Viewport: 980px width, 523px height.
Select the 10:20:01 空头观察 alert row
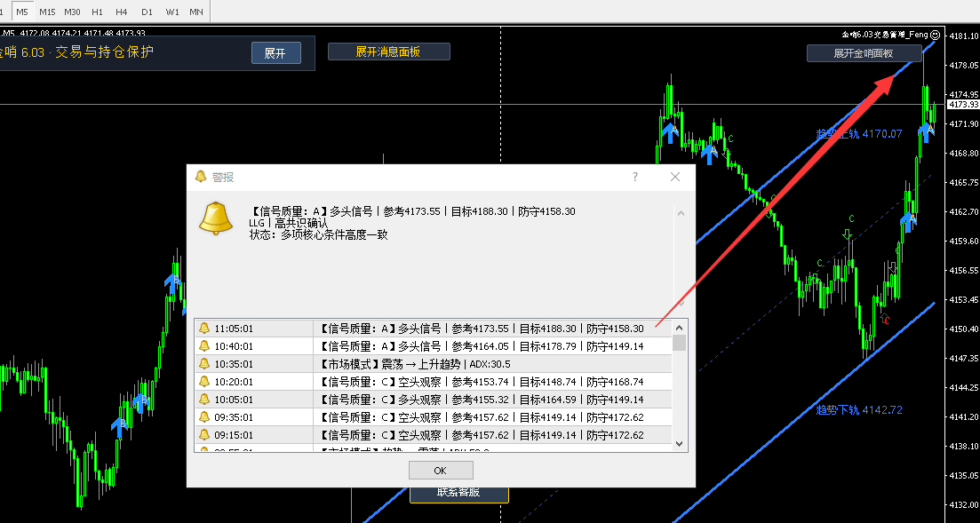pyautogui.click(x=433, y=382)
